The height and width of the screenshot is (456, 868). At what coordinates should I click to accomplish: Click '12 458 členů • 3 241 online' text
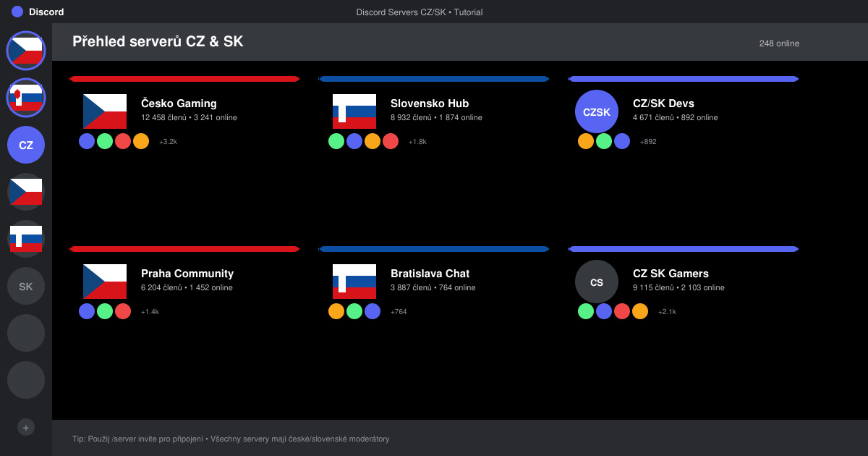point(189,117)
